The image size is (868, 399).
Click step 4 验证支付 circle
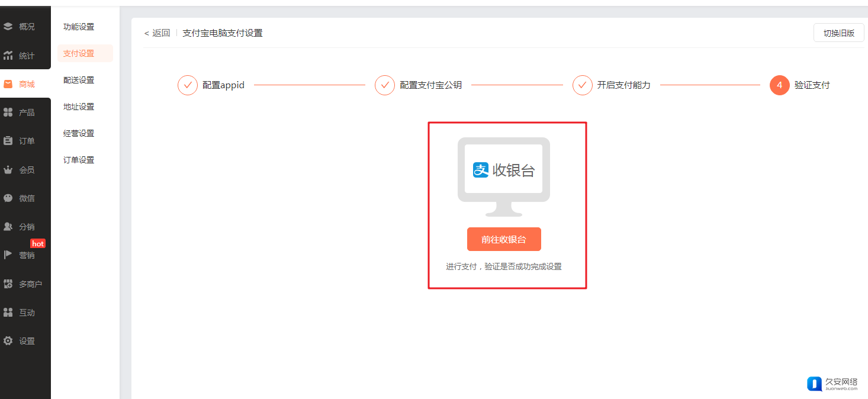pyautogui.click(x=779, y=85)
